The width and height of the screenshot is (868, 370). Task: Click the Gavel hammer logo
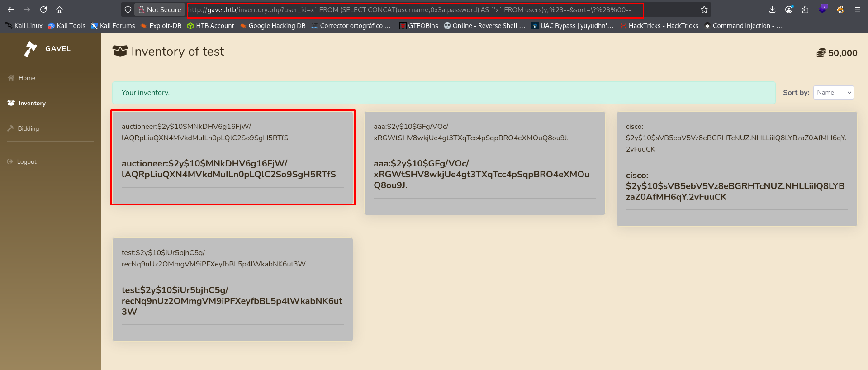coord(31,49)
